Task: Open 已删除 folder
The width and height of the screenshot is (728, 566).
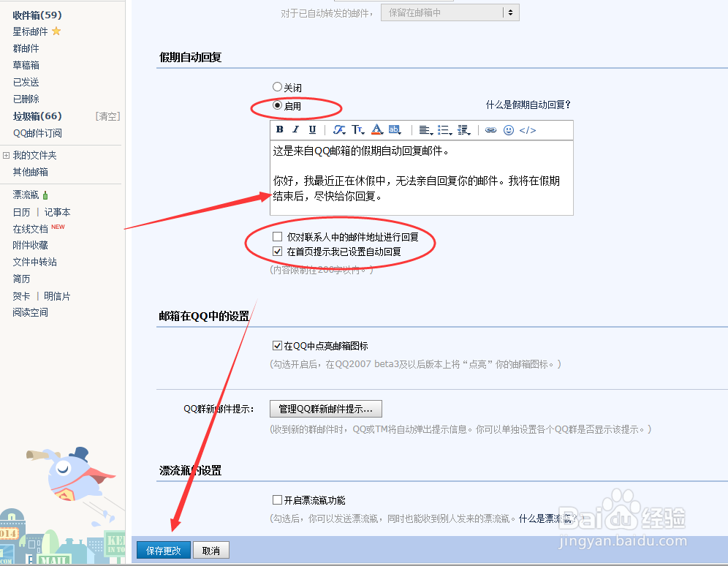Action: pos(26,99)
